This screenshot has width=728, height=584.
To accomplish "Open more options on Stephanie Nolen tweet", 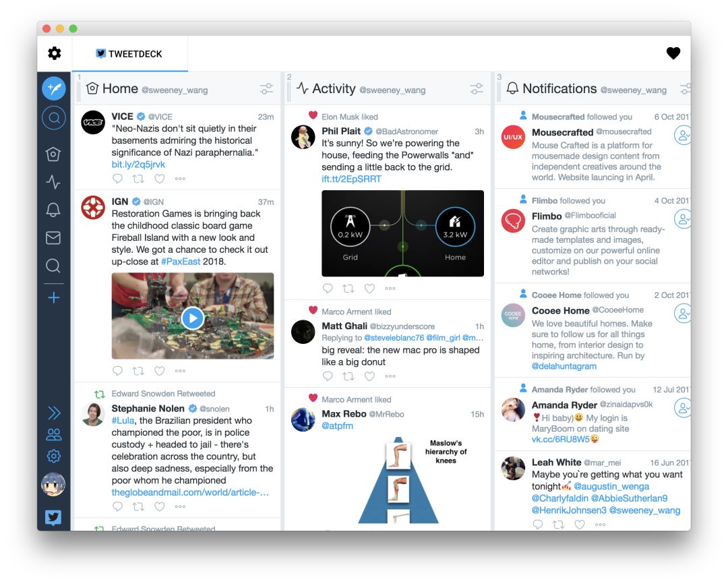I will click(x=180, y=506).
